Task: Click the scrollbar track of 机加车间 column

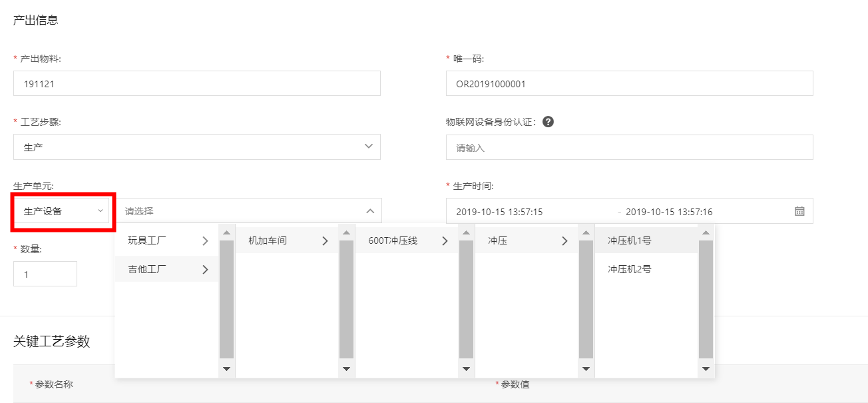Action: 346,300
